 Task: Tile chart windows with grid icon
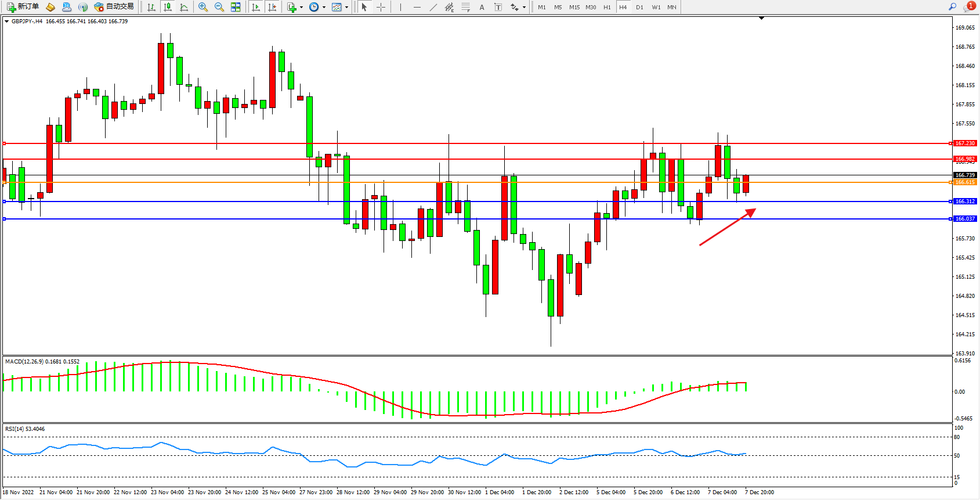[x=236, y=7]
